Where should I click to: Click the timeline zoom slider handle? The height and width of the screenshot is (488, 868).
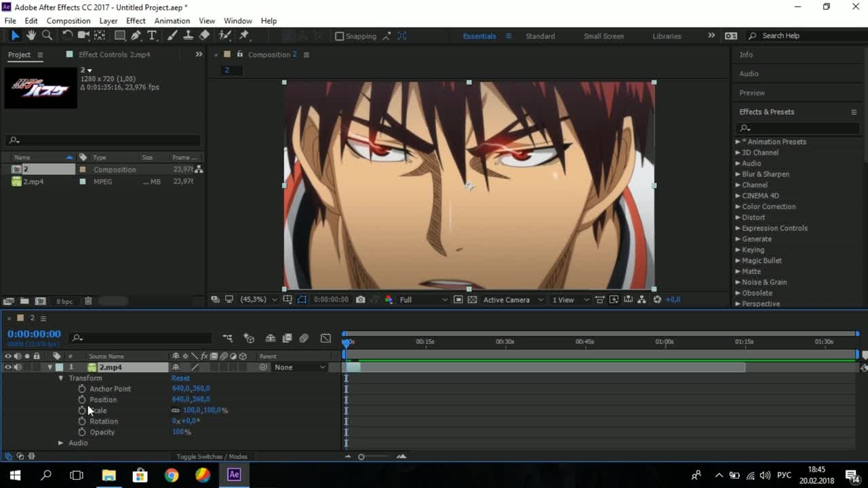pos(361,457)
